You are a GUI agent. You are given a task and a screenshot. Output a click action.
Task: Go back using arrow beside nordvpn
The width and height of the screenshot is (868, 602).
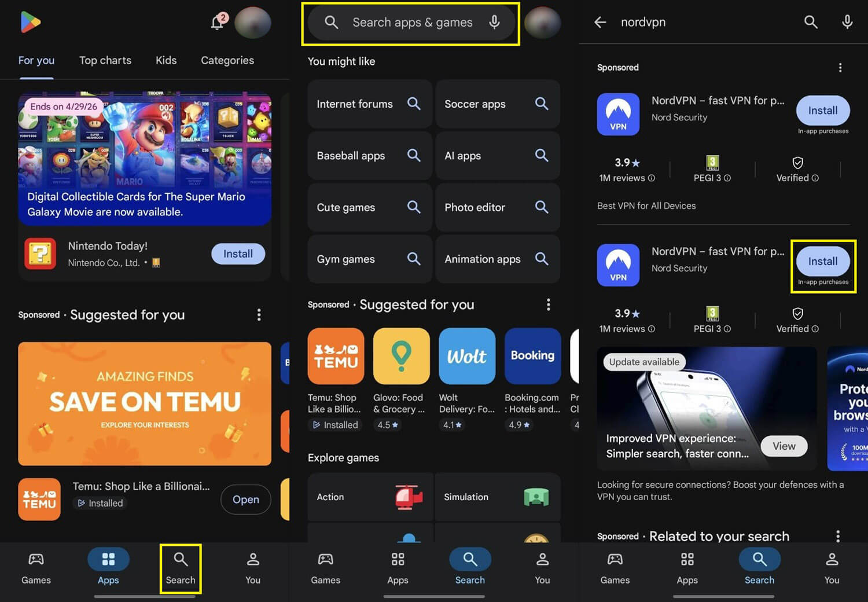coord(600,23)
